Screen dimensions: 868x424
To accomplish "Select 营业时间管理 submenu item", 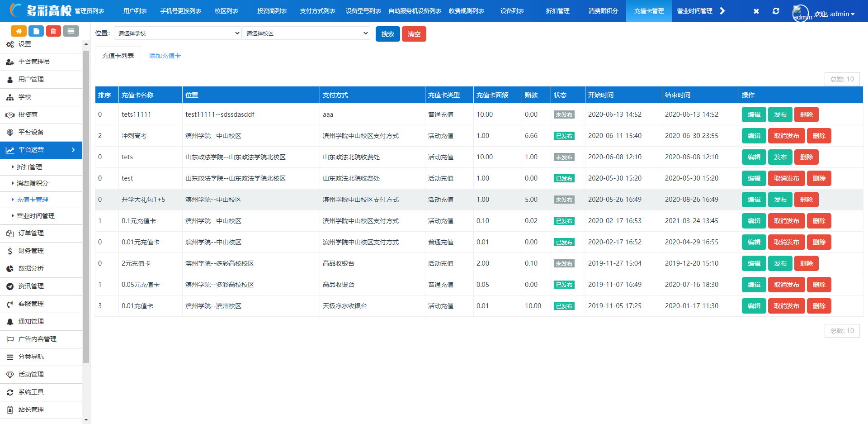I will tap(41, 216).
